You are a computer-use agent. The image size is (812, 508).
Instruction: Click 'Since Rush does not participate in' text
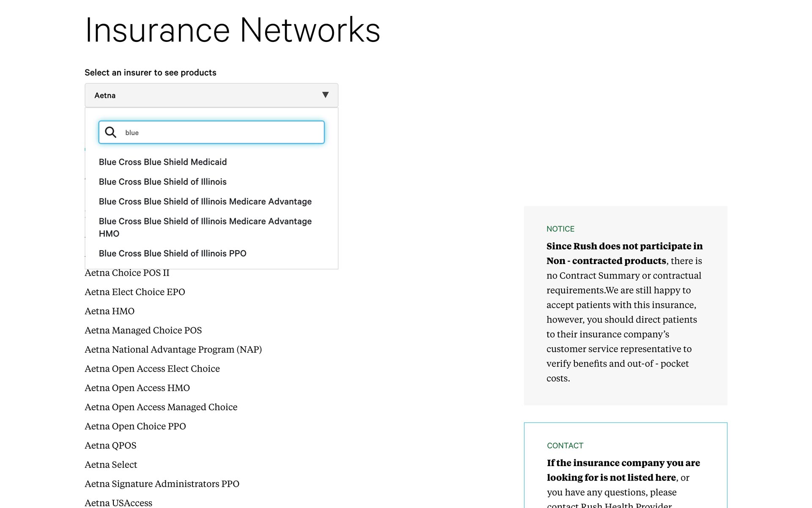625,246
